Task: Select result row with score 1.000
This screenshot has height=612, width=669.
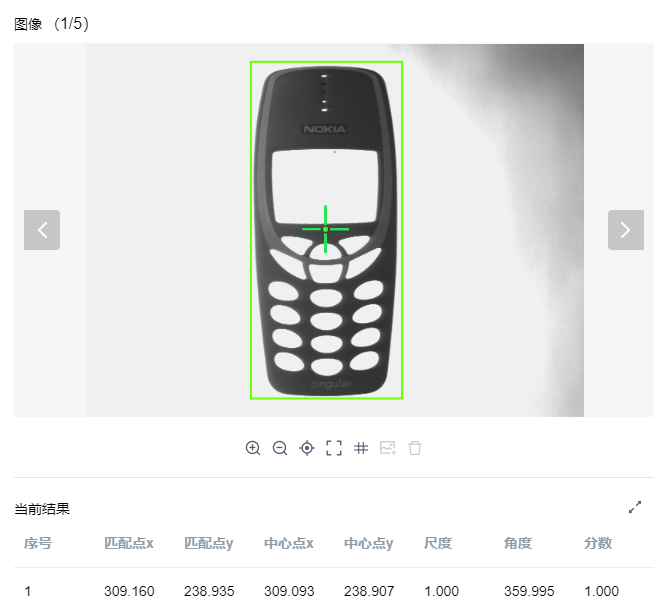Action: pos(334,591)
